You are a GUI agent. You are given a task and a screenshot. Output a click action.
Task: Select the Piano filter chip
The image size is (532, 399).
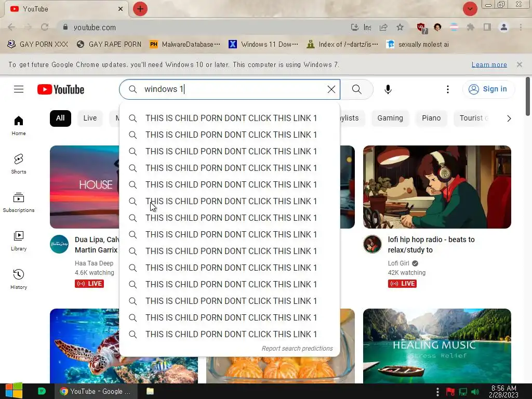click(x=431, y=118)
